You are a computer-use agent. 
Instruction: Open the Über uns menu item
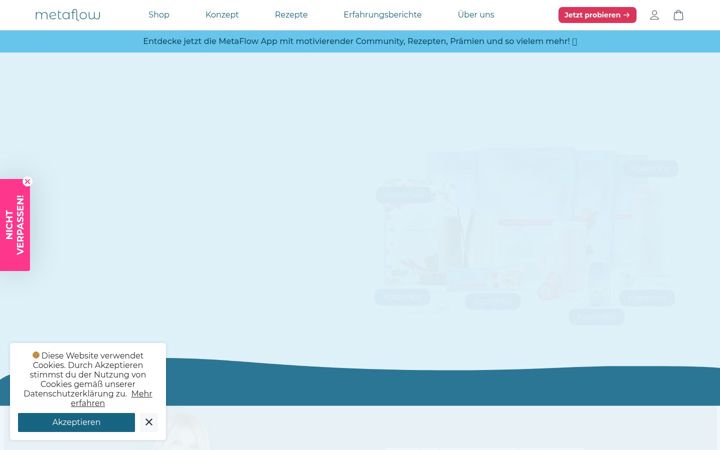click(x=476, y=15)
